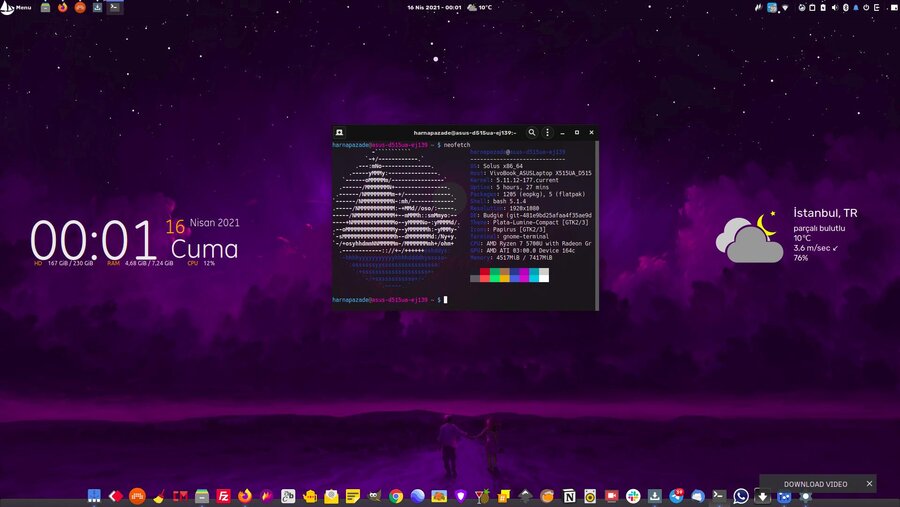Open the speaker Rhythmbox icon in dock
Image resolution: width=900 pixels, height=507 pixels.
[x=590, y=496]
